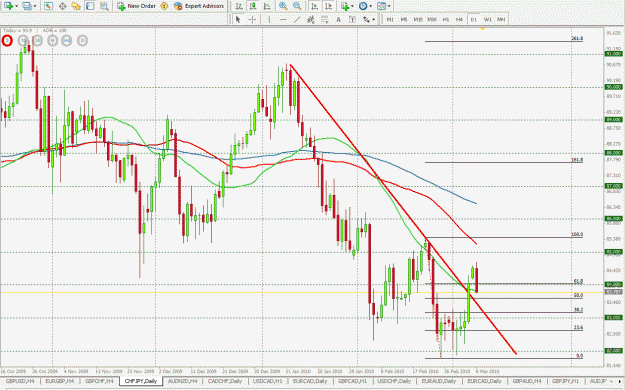Click the New Order button
The height and width of the screenshot is (390, 625).
tap(136, 6)
